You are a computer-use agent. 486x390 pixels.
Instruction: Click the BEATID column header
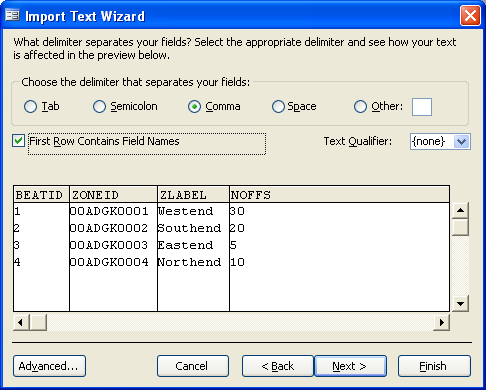41,195
